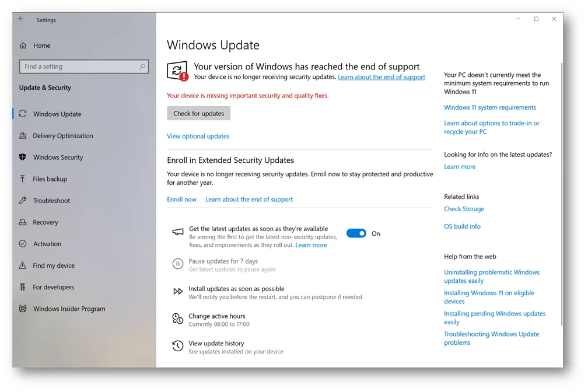This screenshot has width=588, height=392.
Task: Click Check for updates button
Action: tap(198, 113)
